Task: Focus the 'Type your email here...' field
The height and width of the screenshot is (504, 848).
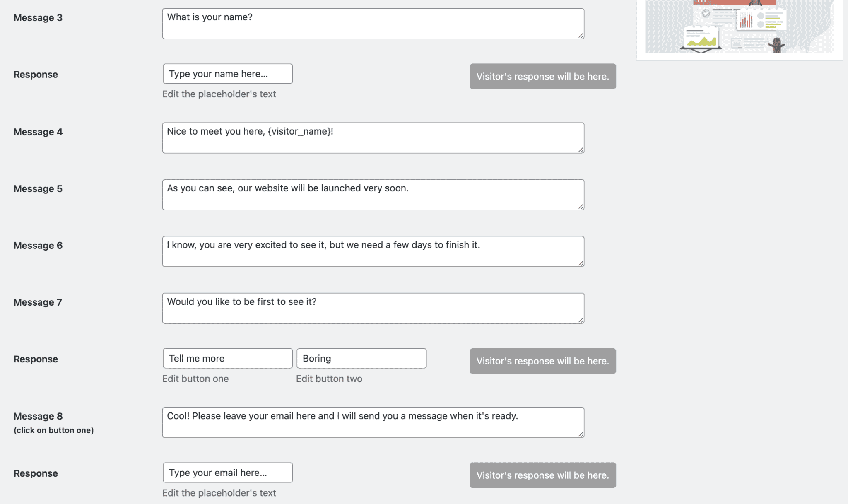Action: coord(228,473)
